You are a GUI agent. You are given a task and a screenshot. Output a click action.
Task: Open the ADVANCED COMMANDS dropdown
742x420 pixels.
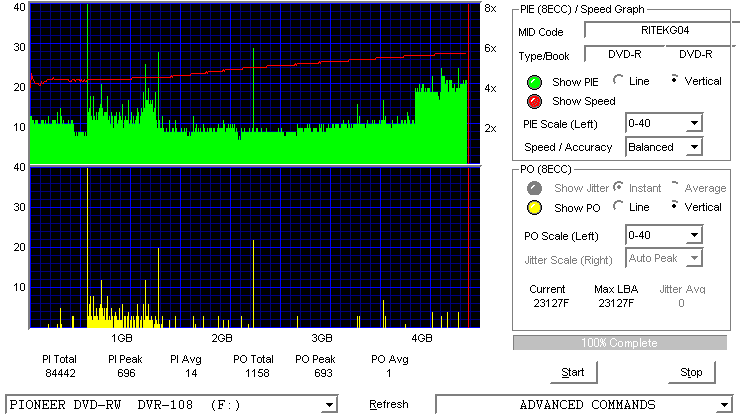tap(584, 405)
